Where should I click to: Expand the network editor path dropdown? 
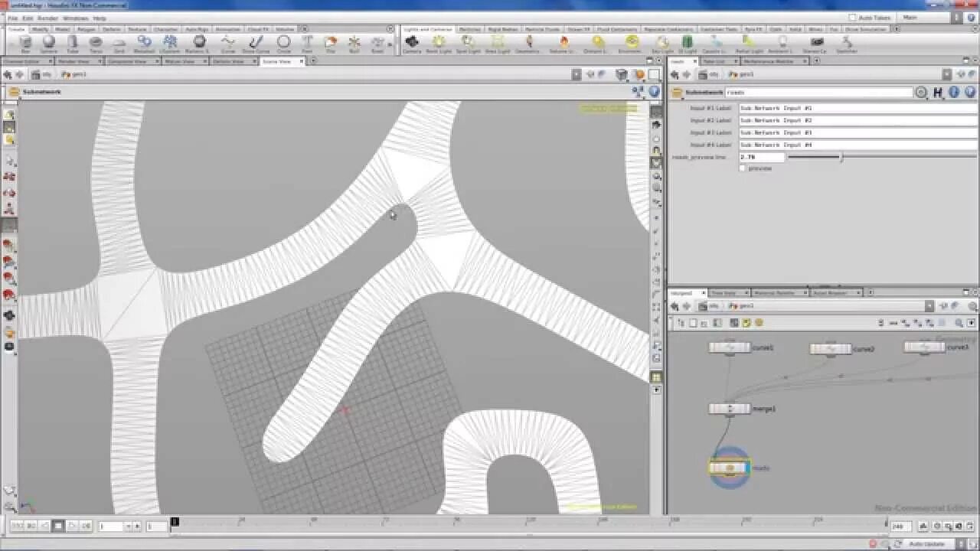(x=929, y=305)
